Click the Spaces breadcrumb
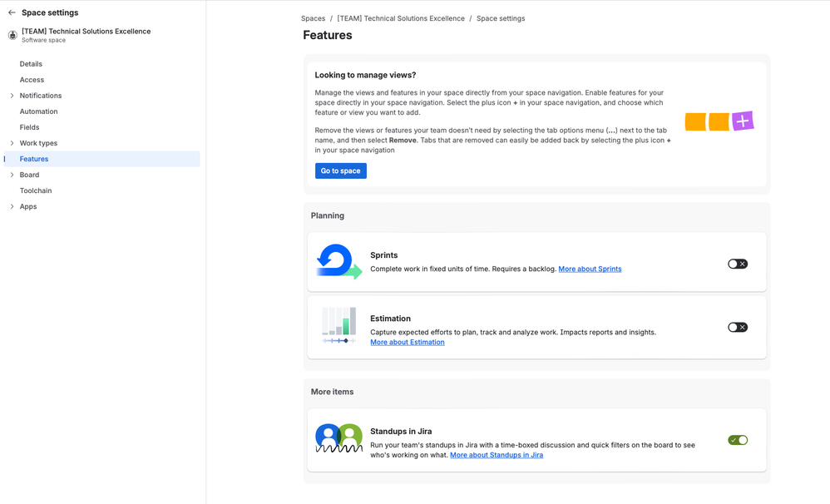 pos(314,18)
